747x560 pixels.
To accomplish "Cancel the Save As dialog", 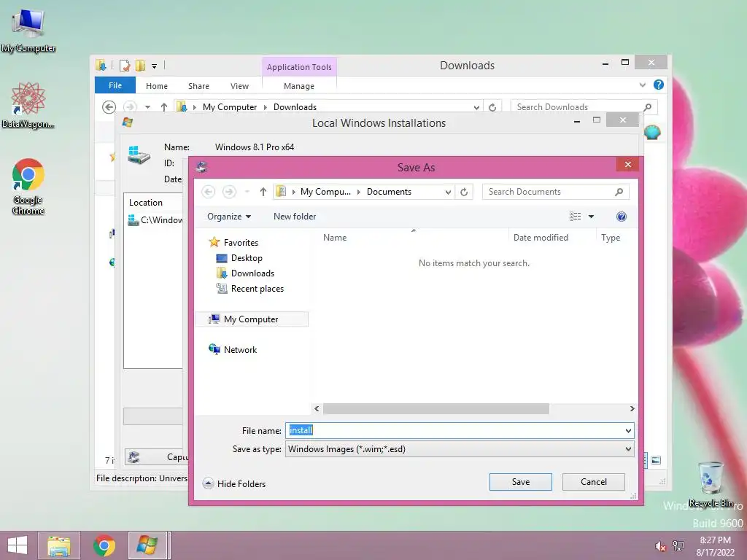I will [594, 482].
